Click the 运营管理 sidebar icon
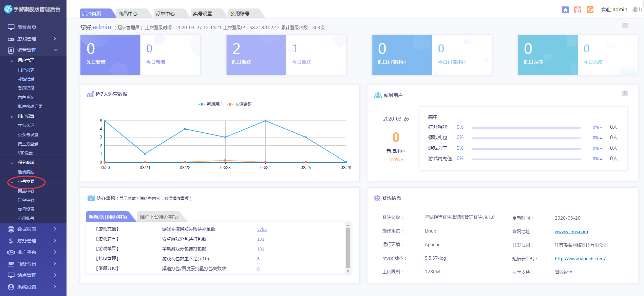 (11, 50)
